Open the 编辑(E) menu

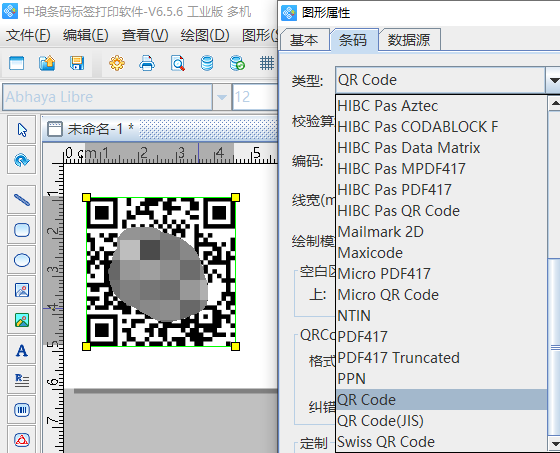coord(86,36)
